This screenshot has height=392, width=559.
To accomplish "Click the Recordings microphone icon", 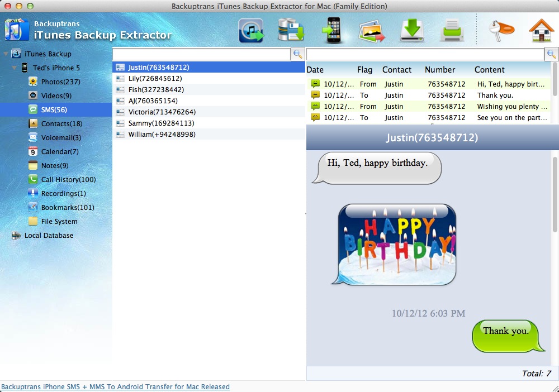I will click(x=33, y=193).
